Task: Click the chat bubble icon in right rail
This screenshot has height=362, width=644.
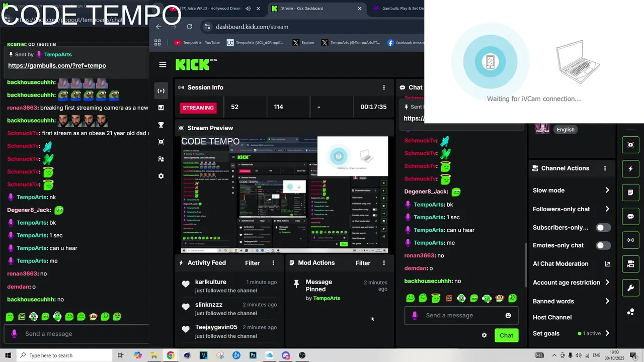Action: [631, 217]
